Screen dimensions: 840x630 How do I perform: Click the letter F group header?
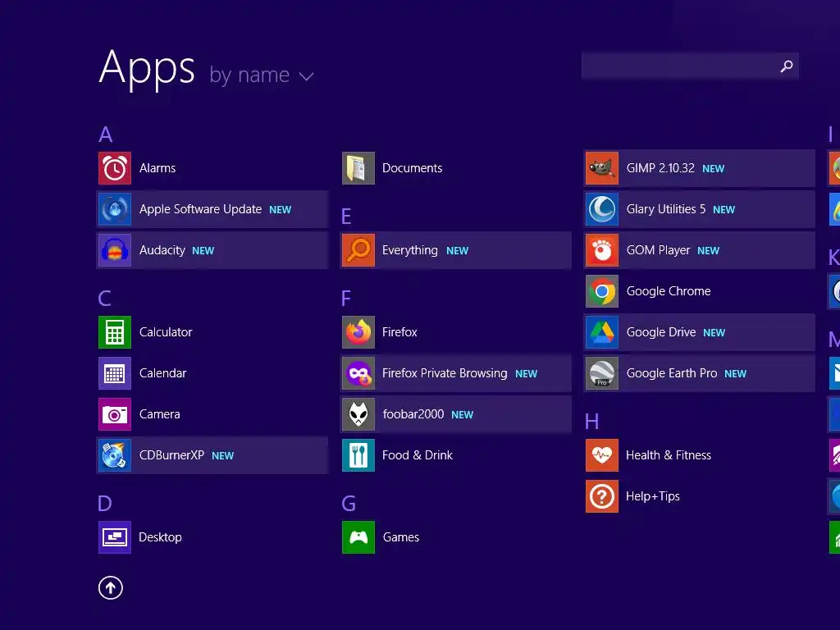pos(346,299)
